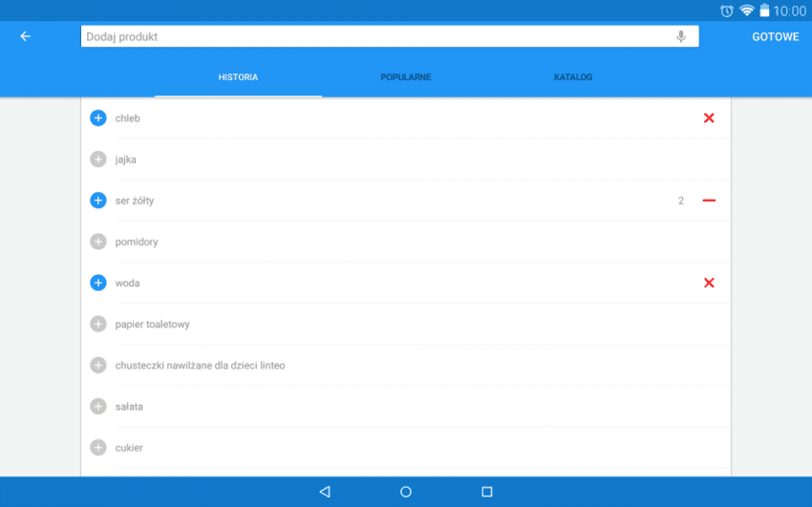Tap Android home navigation button
This screenshot has width=812, height=507.
click(406, 492)
